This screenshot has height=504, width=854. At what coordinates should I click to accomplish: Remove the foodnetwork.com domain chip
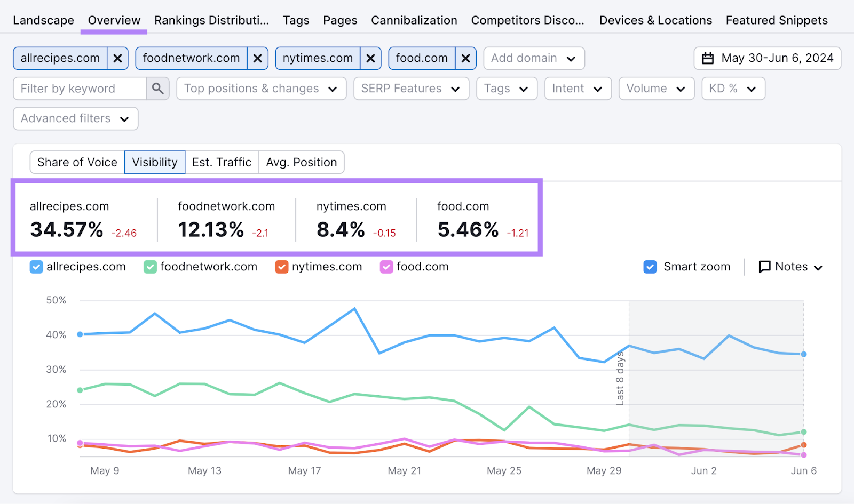258,58
